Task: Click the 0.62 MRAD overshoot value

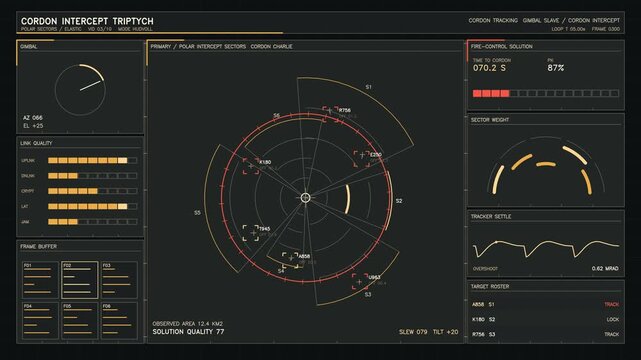Action: [605, 268]
